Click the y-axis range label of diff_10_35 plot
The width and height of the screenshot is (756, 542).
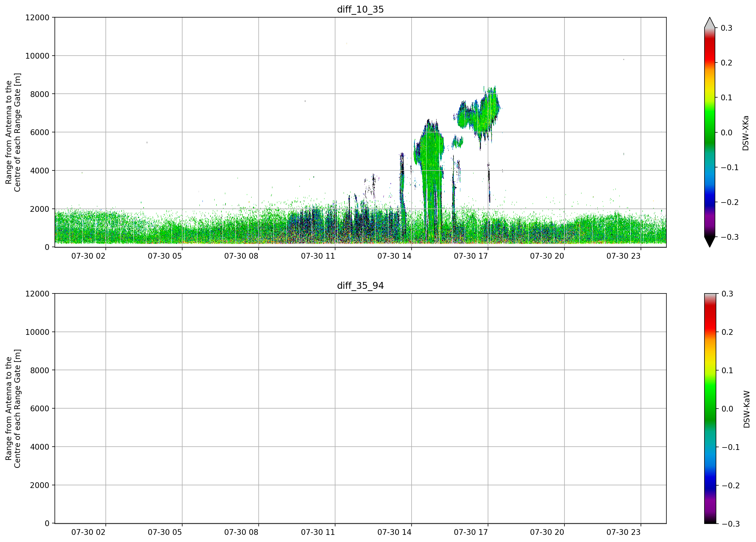[13, 132]
